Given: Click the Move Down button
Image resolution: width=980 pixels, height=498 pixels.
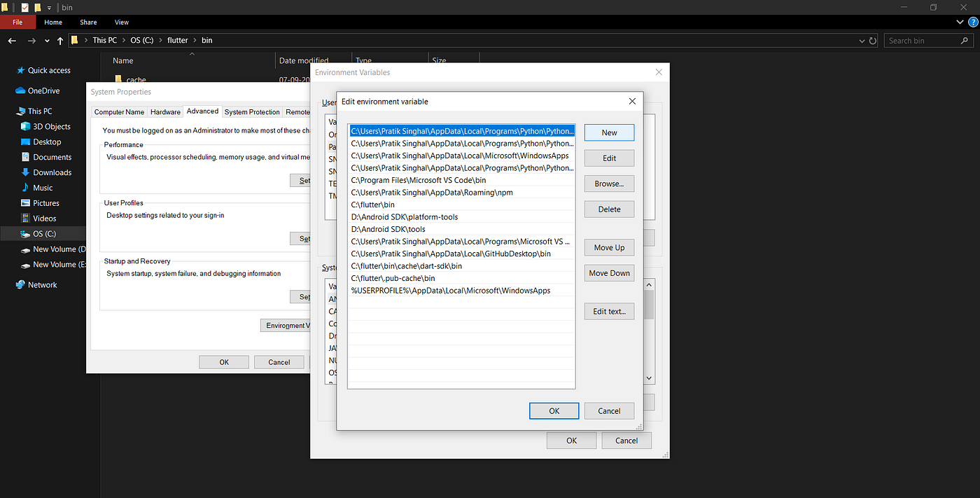Looking at the screenshot, I should point(609,272).
